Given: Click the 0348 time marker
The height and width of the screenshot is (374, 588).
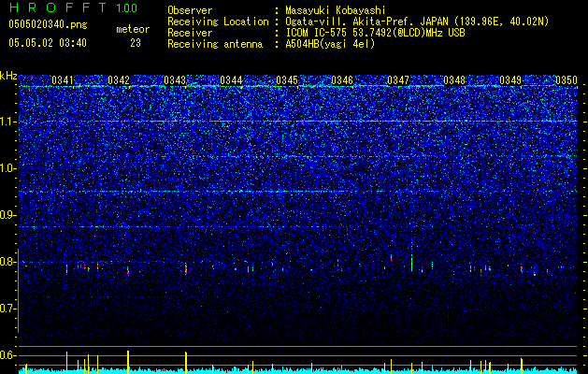Looking at the screenshot, I should [x=454, y=80].
